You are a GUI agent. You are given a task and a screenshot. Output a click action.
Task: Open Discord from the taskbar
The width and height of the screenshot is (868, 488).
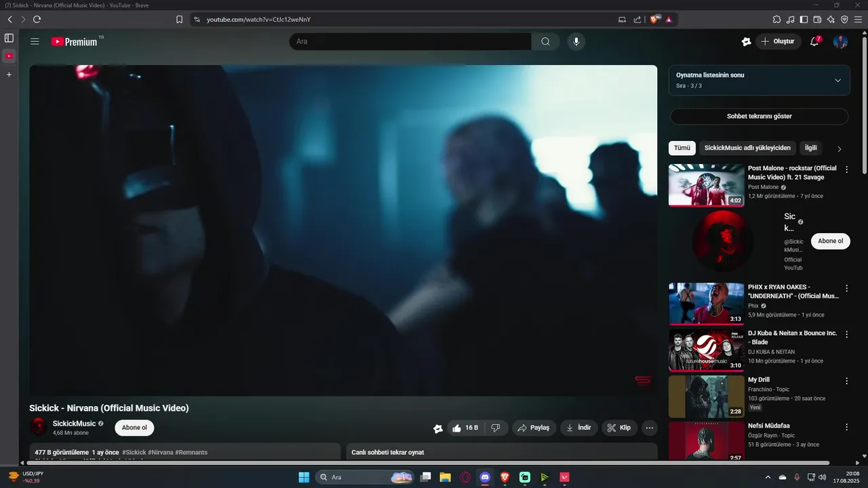point(485,477)
